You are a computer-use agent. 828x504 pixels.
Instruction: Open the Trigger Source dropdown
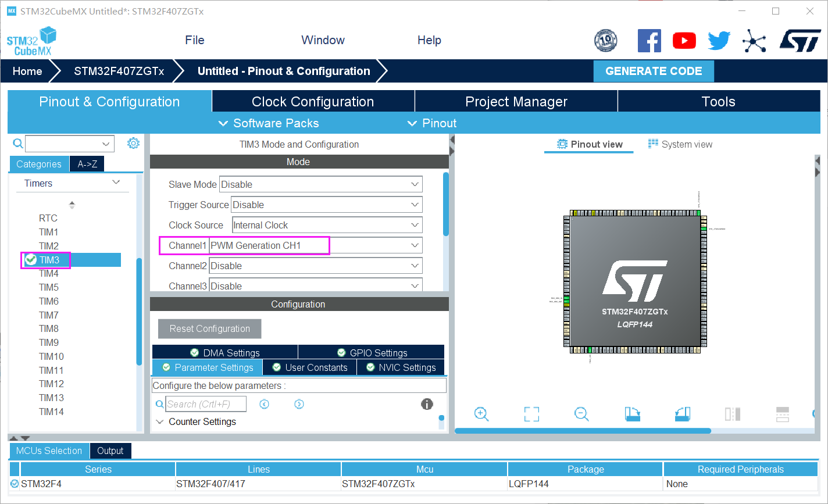tap(327, 205)
